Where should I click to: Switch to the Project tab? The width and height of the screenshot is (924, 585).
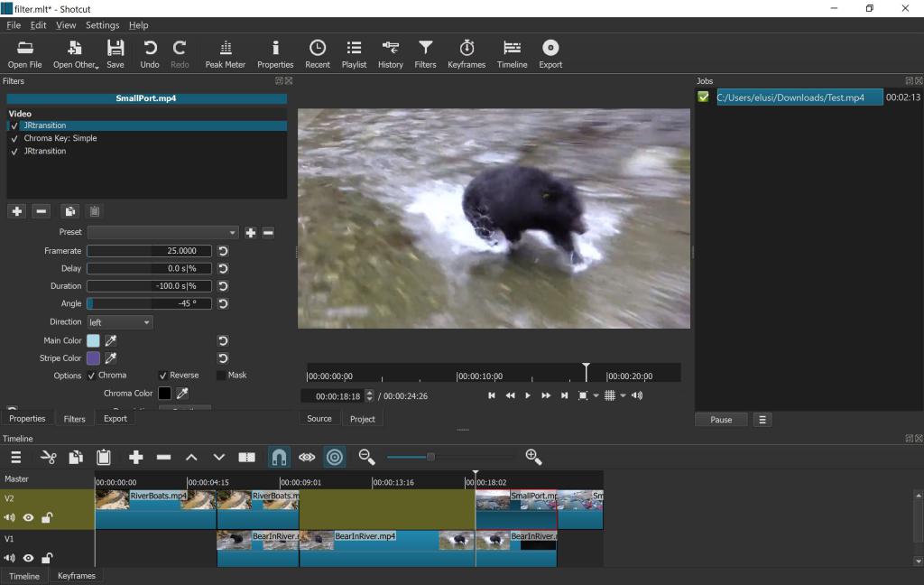[362, 419]
